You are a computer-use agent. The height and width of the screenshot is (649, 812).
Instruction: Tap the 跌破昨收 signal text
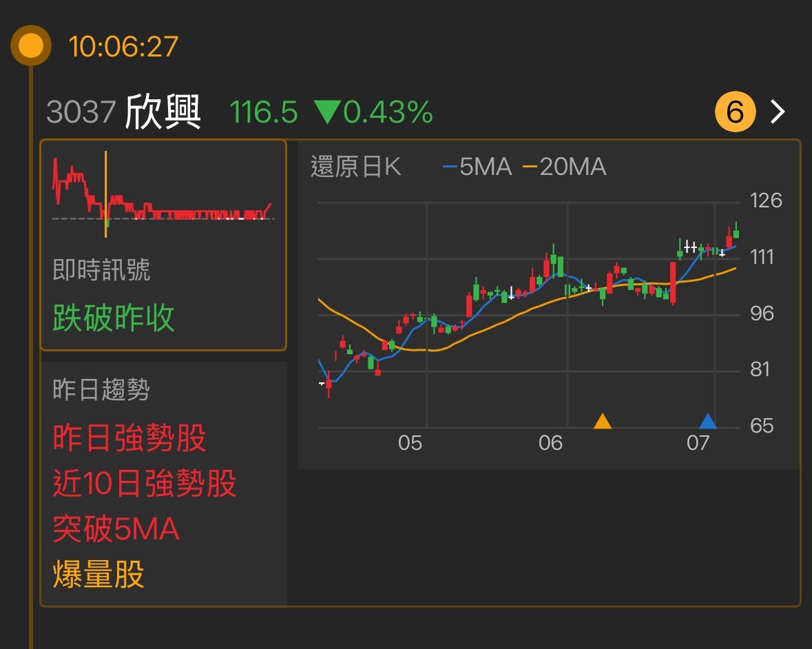click(x=114, y=318)
